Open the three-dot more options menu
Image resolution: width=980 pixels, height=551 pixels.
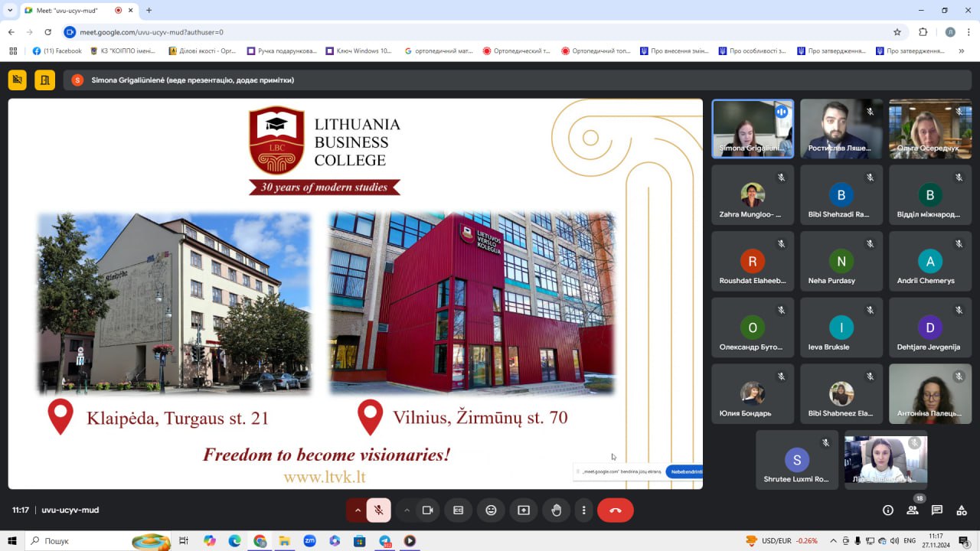pyautogui.click(x=584, y=510)
